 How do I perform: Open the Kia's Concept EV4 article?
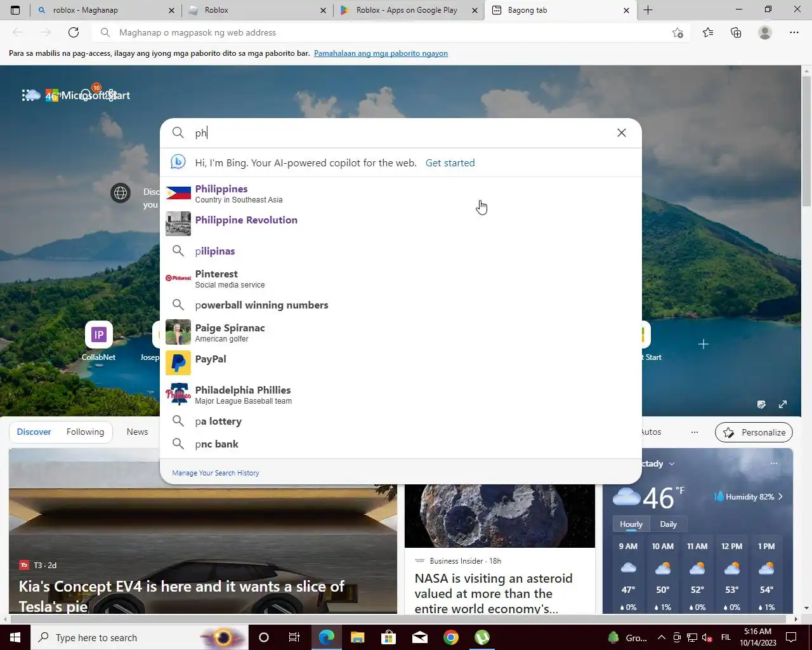point(181,595)
